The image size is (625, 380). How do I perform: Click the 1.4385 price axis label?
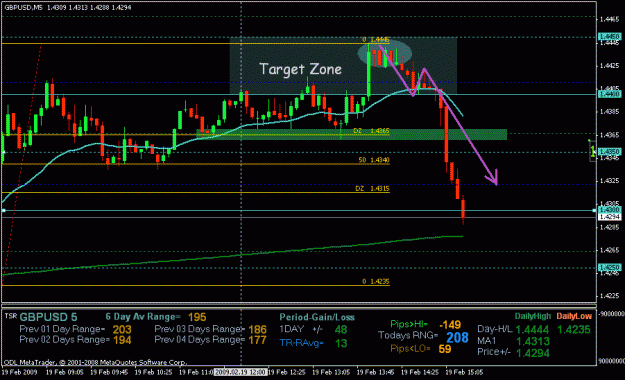coord(609,112)
